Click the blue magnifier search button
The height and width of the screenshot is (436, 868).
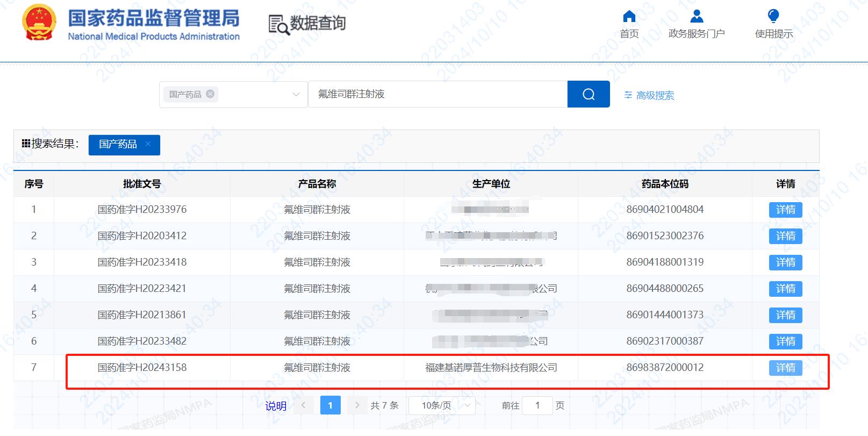point(589,94)
